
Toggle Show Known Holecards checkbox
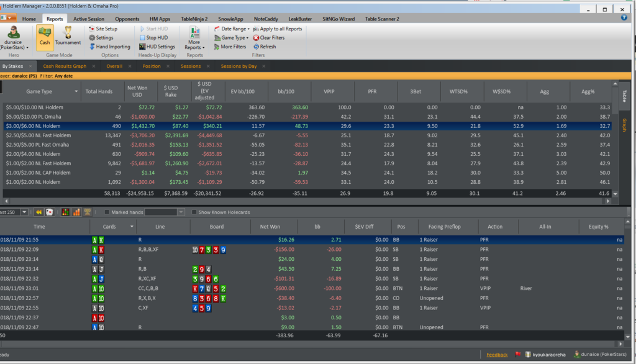(194, 212)
